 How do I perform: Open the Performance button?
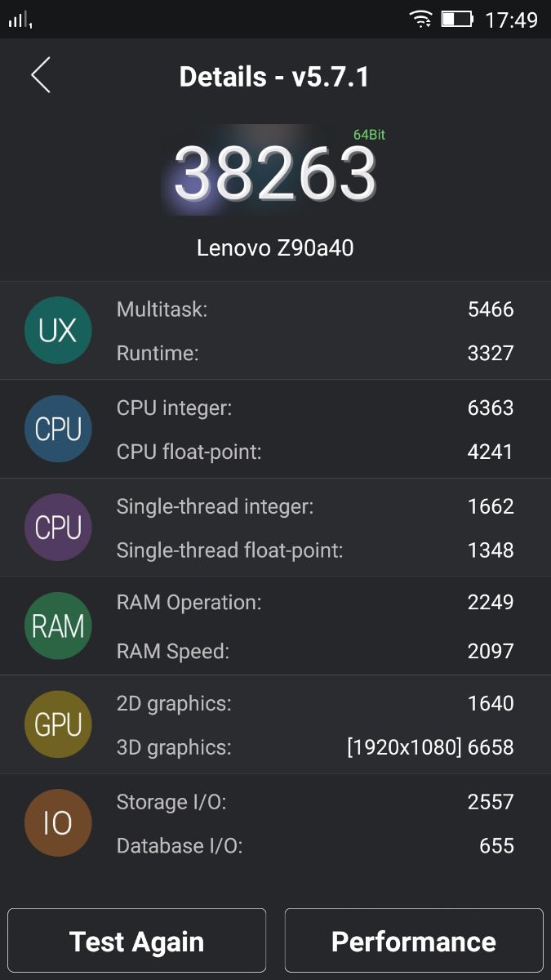tap(413, 942)
